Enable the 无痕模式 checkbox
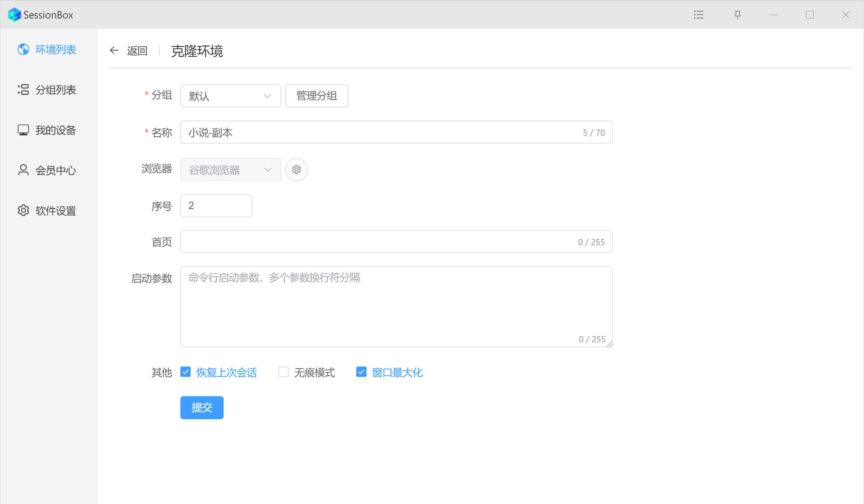This screenshot has height=504, width=864. pyautogui.click(x=283, y=372)
